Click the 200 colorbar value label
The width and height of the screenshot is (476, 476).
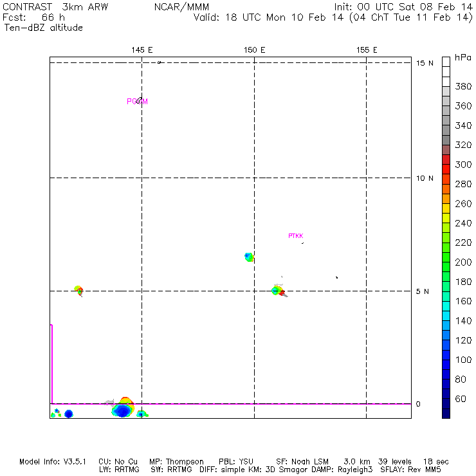463,262
